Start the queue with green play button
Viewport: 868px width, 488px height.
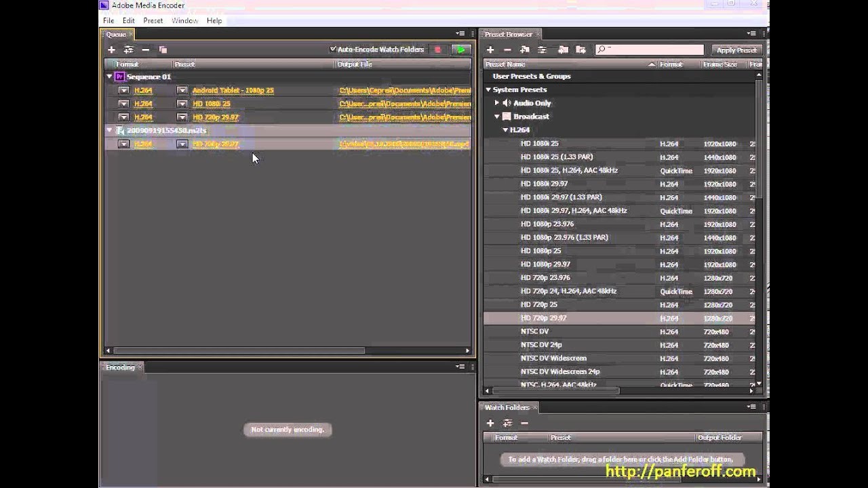[461, 49]
